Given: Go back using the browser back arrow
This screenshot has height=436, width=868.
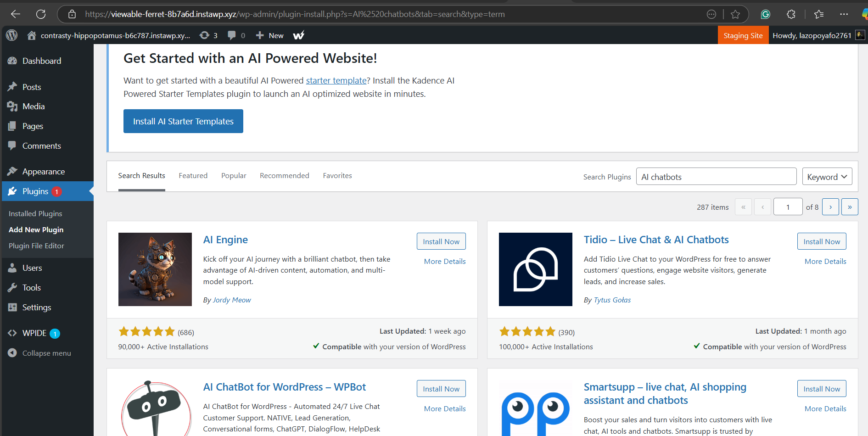Looking at the screenshot, I should pos(16,14).
